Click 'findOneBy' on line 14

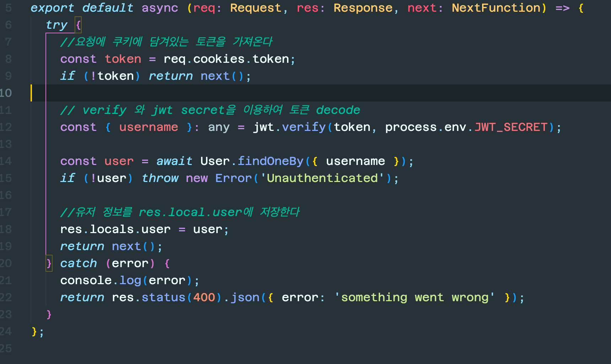271,161
